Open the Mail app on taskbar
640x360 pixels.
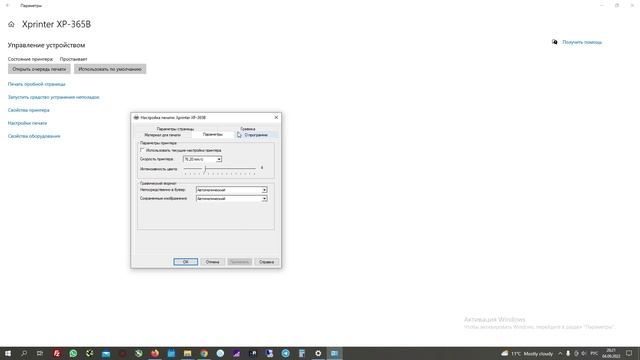[106, 353]
